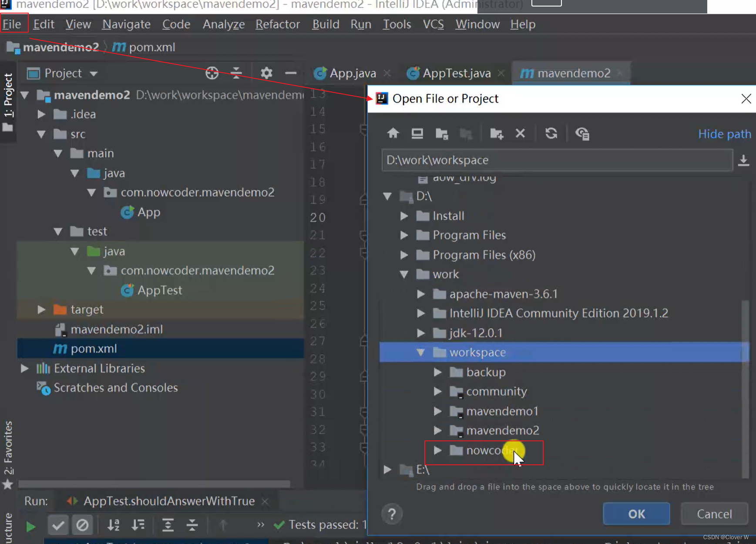Click Show Hidden Files icon in dialog
This screenshot has width=756, height=544.
(x=582, y=133)
